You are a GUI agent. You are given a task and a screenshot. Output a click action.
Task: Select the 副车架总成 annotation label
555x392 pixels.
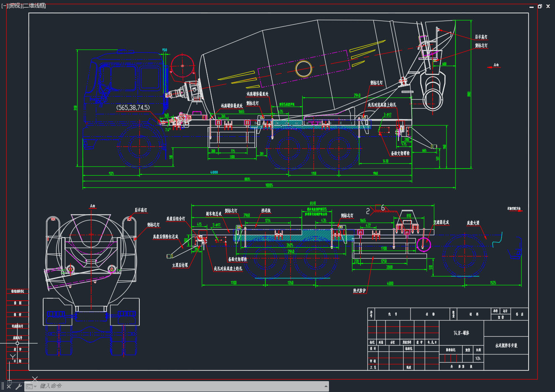[x=213, y=214]
